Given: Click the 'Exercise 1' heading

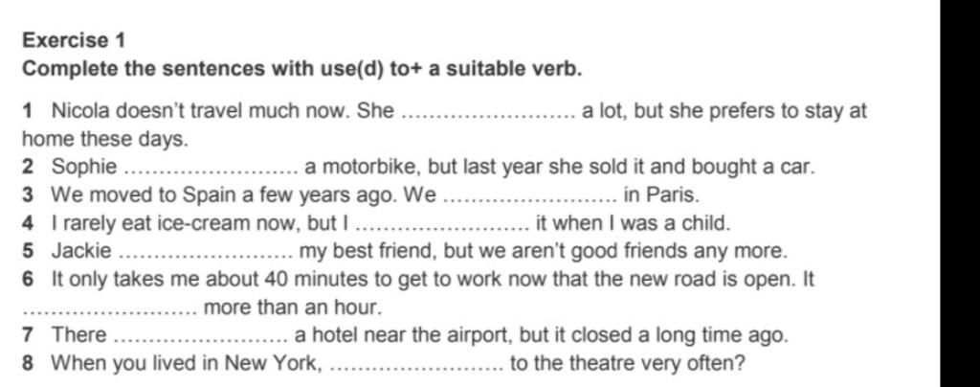Looking at the screenshot, I should tap(74, 40).
